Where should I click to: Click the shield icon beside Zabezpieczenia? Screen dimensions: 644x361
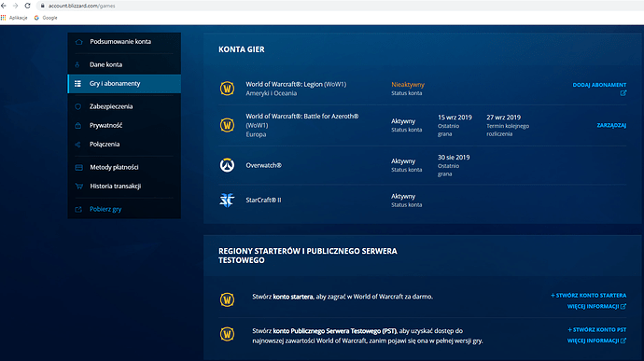pos(78,106)
